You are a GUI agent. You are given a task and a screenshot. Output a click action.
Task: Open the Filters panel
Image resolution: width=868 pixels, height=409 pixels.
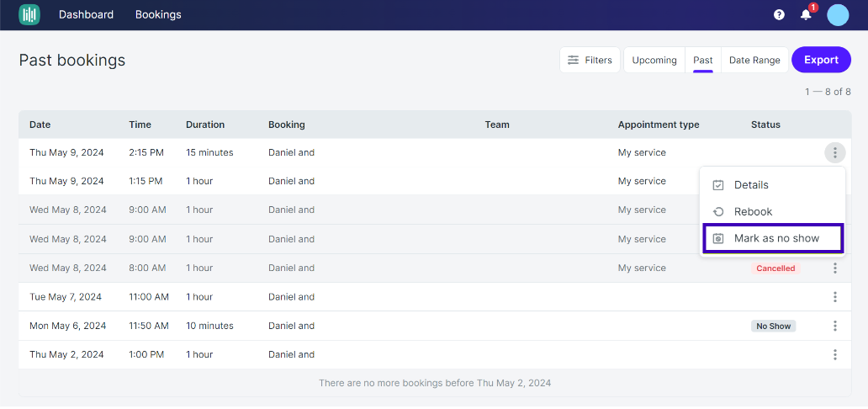pyautogui.click(x=590, y=60)
